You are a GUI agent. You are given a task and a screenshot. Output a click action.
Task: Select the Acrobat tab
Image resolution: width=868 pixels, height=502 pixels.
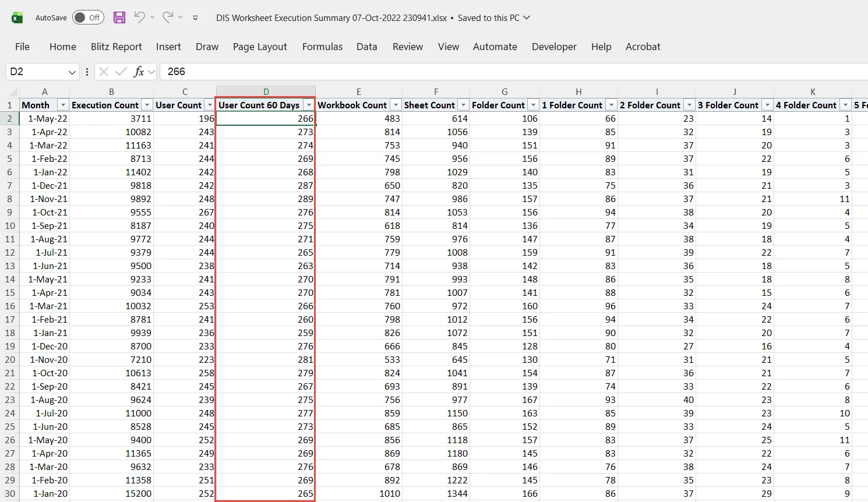point(643,47)
